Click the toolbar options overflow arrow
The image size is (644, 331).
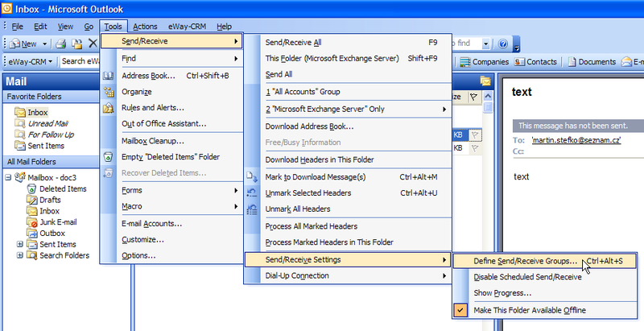517,44
